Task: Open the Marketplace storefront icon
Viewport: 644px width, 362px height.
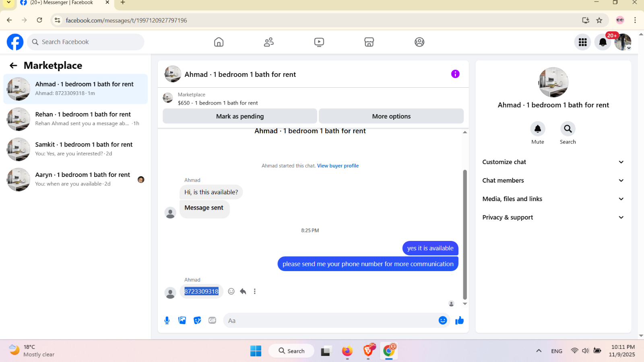Action: [369, 42]
